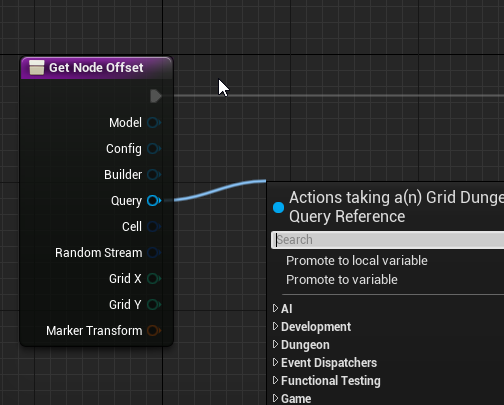Click the white execution output pin
Image resolution: width=504 pixels, height=405 pixels.
coord(156,96)
